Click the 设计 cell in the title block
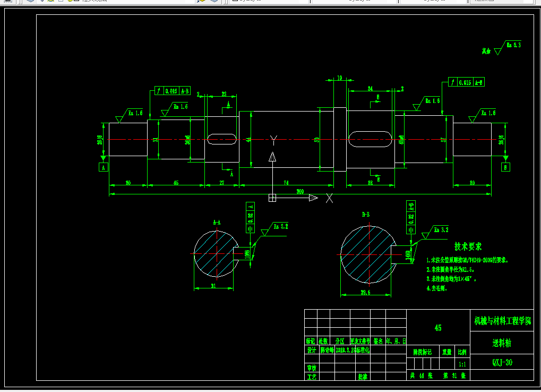541x392 pixels. 312,350
